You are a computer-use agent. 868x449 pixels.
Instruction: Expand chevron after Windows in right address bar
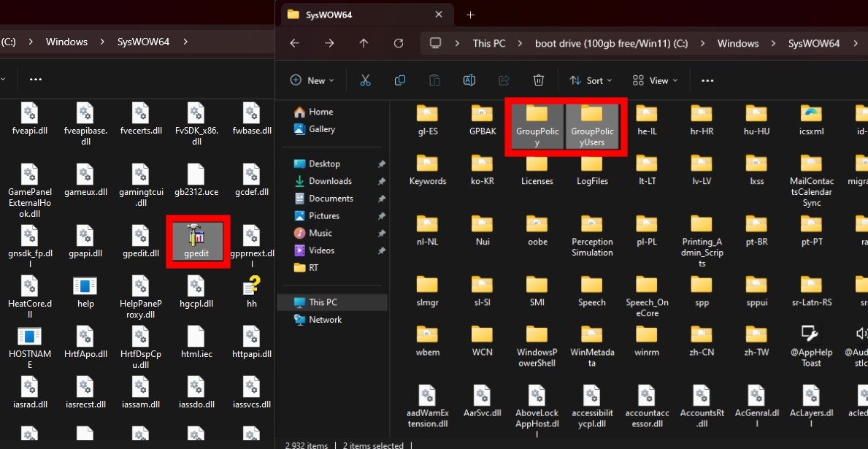pos(773,43)
